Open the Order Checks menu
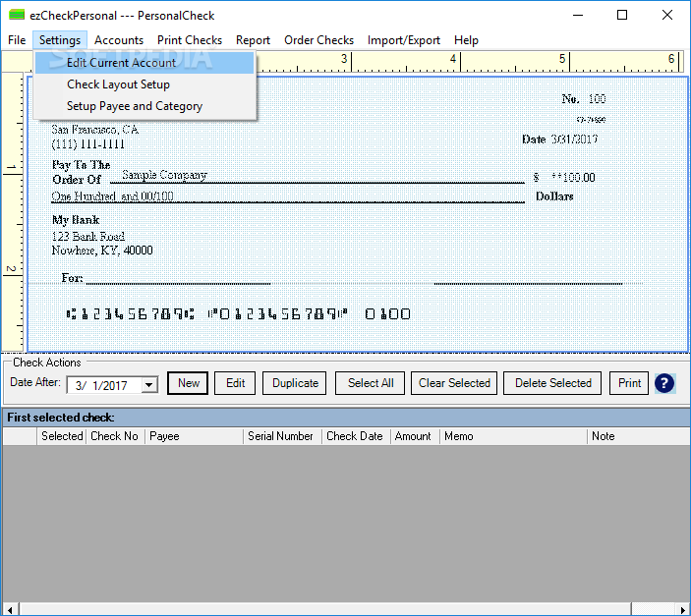Image resolution: width=691 pixels, height=616 pixels. click(x=318, y=40)
